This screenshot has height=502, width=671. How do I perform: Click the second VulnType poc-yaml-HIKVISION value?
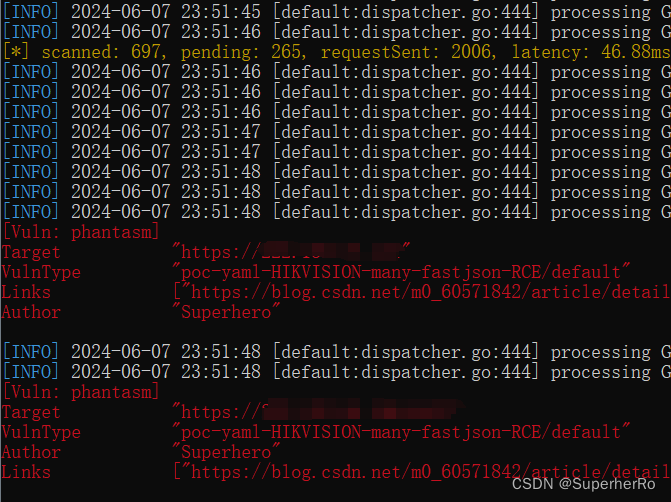[x=402, y=432]
